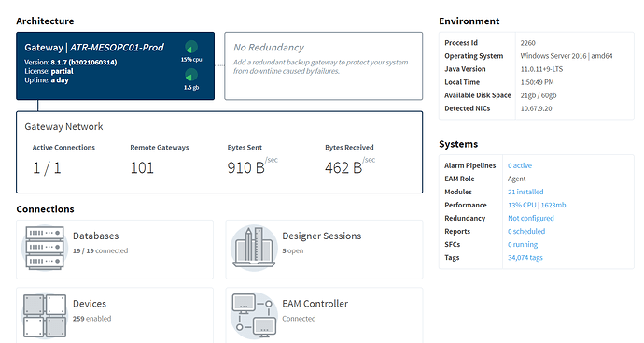This screenshot has width=644, height=343.
Task: Click the Connections section heading
Action: [x=45, y=209]
